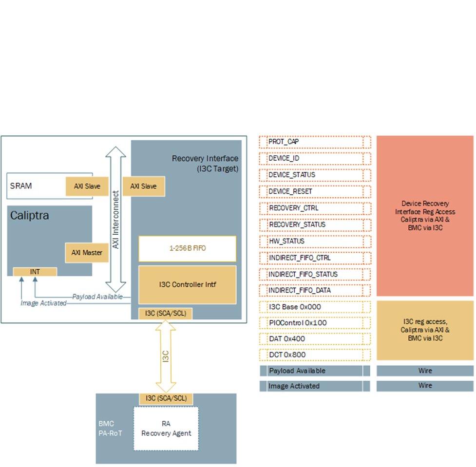The image size is (476, 467).
Task: Click the Device Recovery Interface Reg Access block
Action: click(425, 216)
